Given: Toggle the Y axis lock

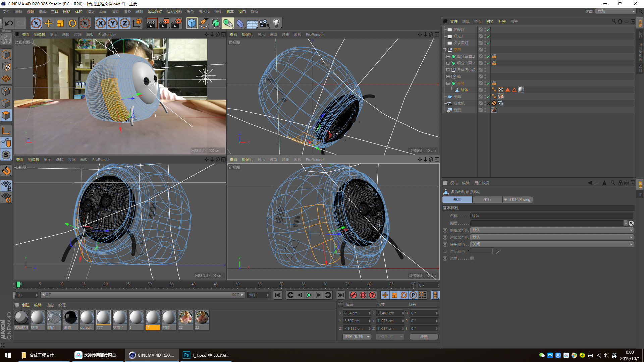Looking at the screenshot, I should click(x=113, y=23).
